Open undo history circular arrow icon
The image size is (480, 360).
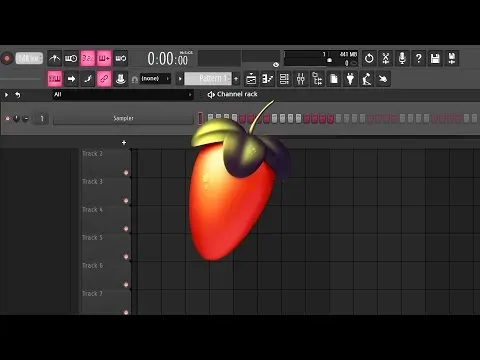coord(369,58)
